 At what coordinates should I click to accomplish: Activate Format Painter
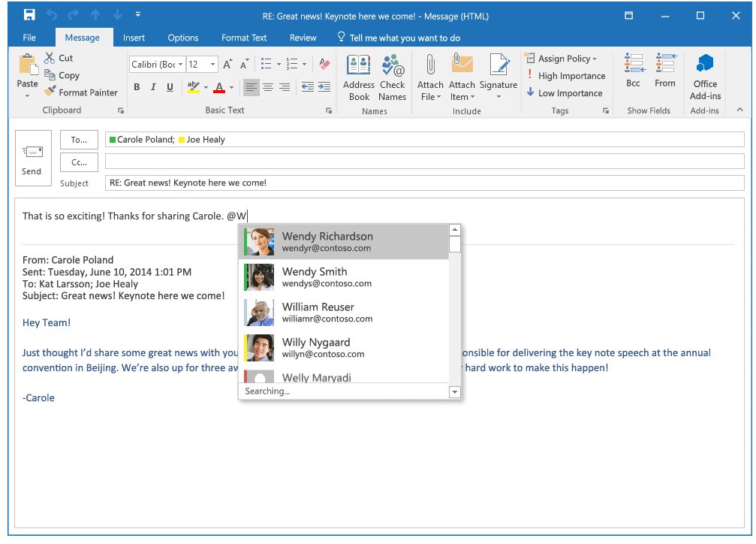(x=80, y=92)
